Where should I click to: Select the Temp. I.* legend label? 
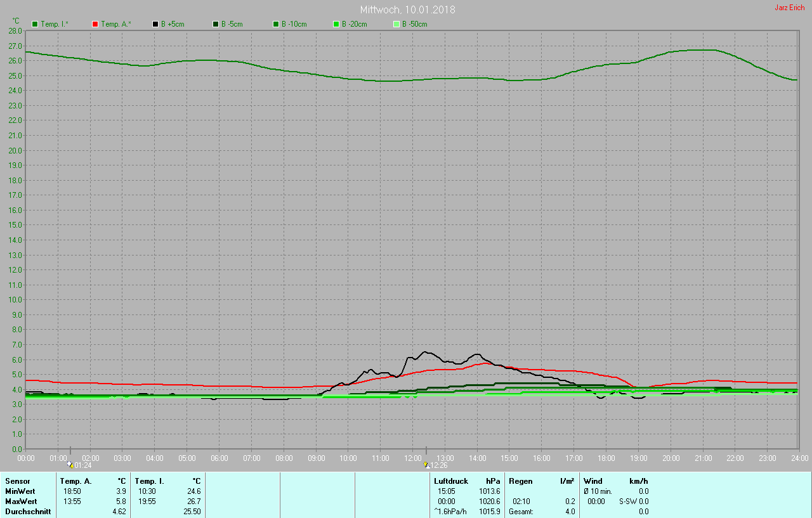tap(55, 24)
